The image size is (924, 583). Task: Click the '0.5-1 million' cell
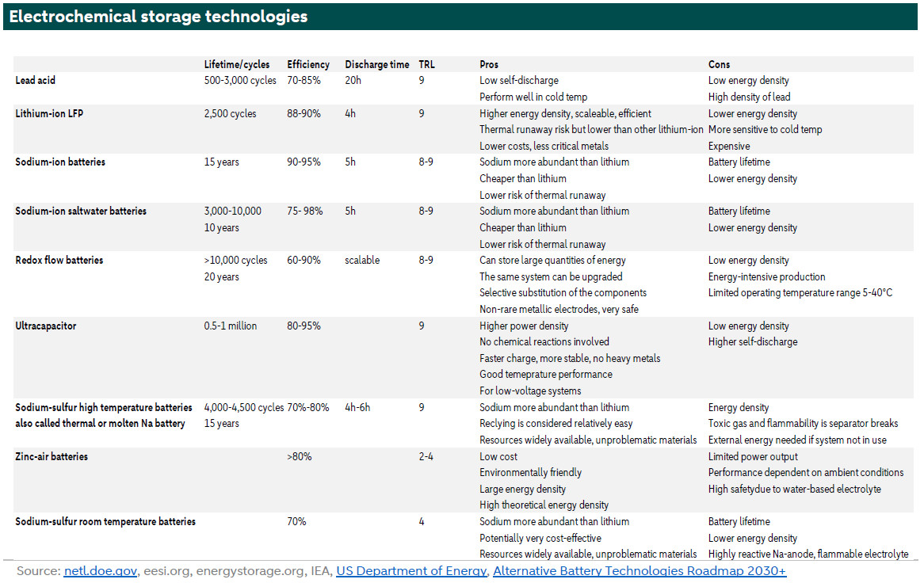[x=231, y=326]
